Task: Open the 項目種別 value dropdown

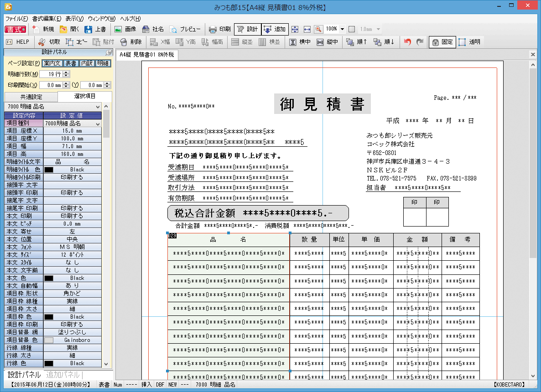Action: [x=97, y=124]
